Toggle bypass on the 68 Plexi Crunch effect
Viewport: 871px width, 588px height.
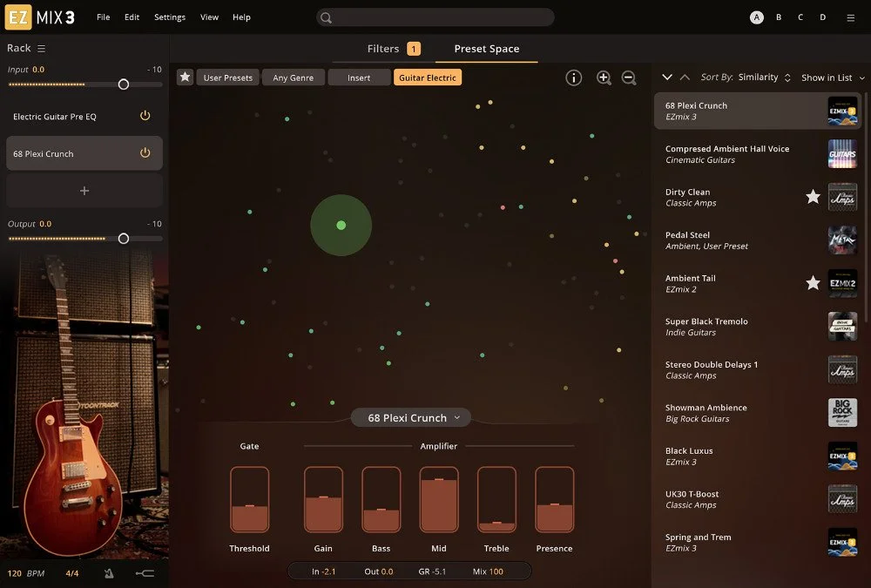146,152
